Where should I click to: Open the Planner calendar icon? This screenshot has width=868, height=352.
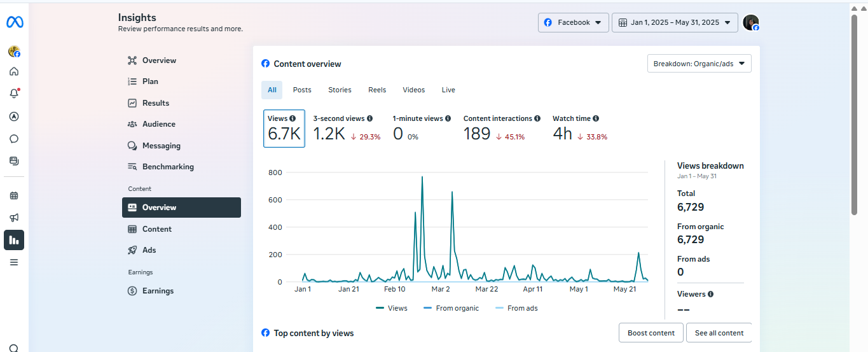tap(14, 195)
